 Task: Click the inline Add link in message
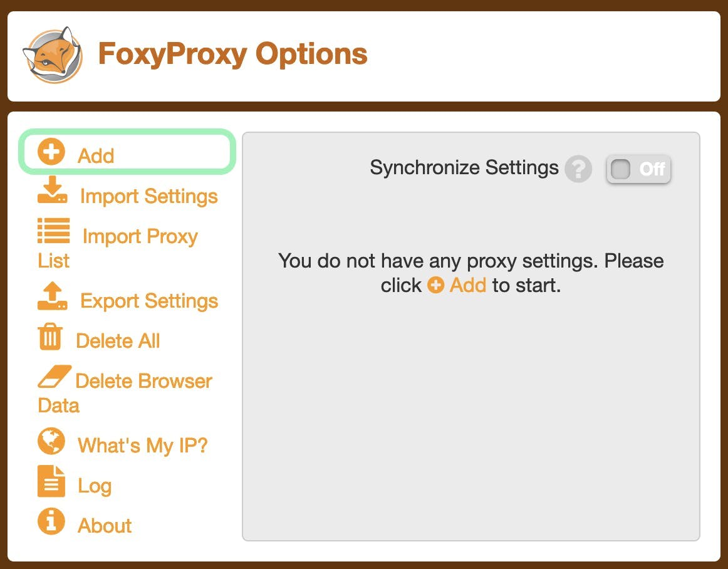point(467,285)
